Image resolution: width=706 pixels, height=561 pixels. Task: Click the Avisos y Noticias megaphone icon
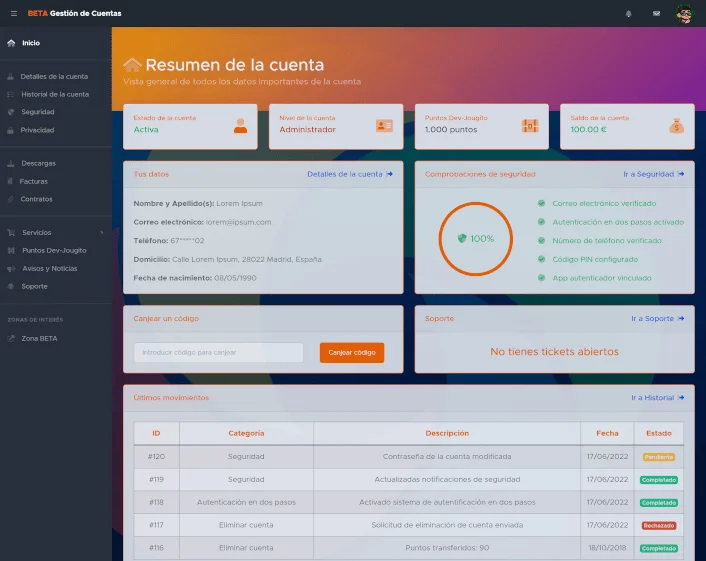tap(11, 269)
